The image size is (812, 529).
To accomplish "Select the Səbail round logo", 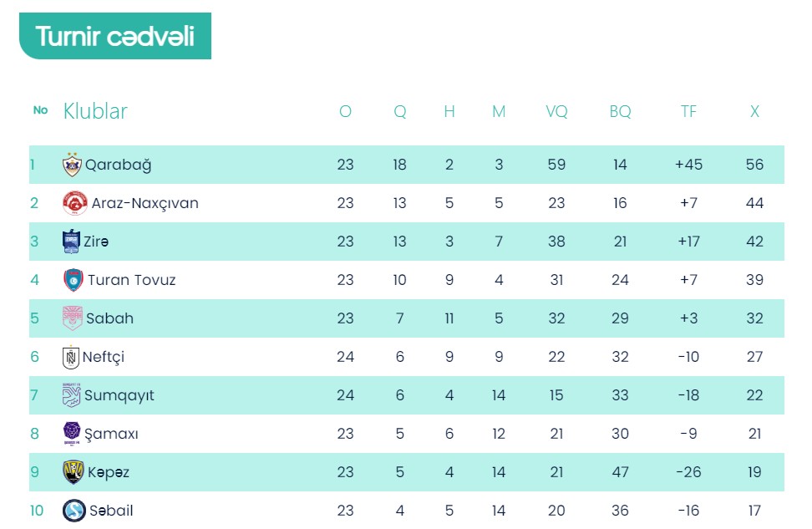I will click(74, 511).
